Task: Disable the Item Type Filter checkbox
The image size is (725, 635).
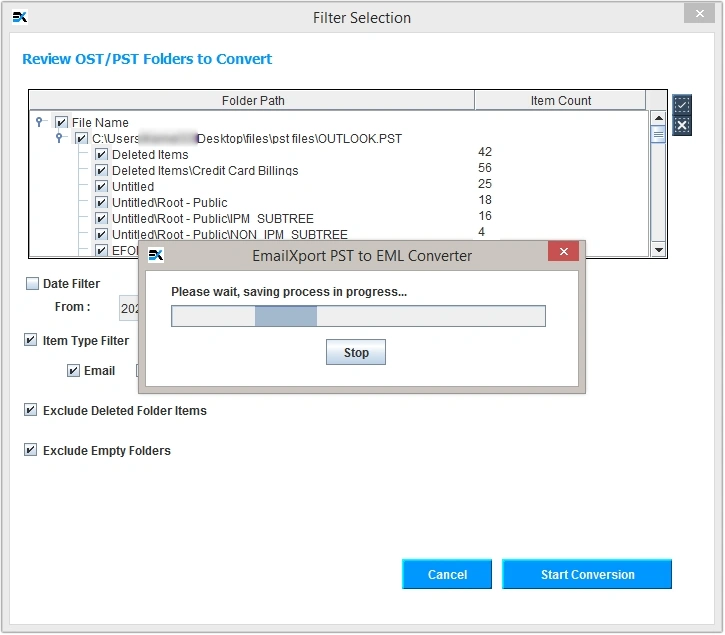Action: 30,340
